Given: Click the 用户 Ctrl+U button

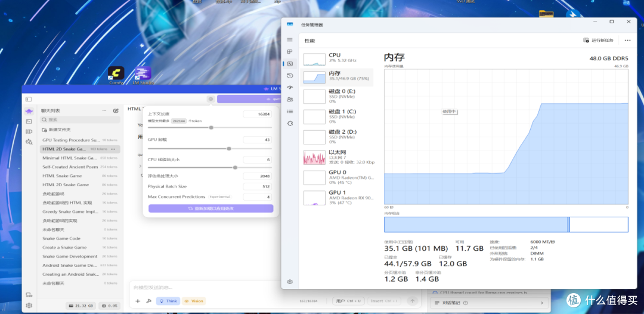Looking at the screenshot, I should pyautogui.click(x=348, y=301).
